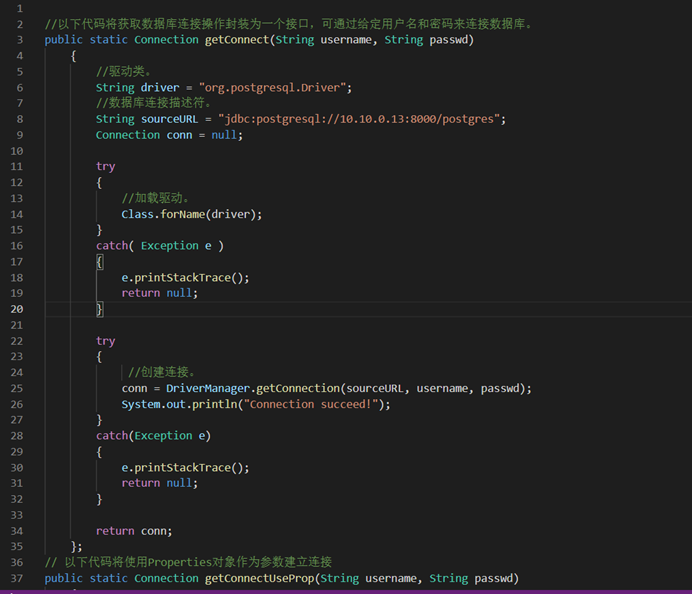Click the null keyword on line 9

click(224, 135)
